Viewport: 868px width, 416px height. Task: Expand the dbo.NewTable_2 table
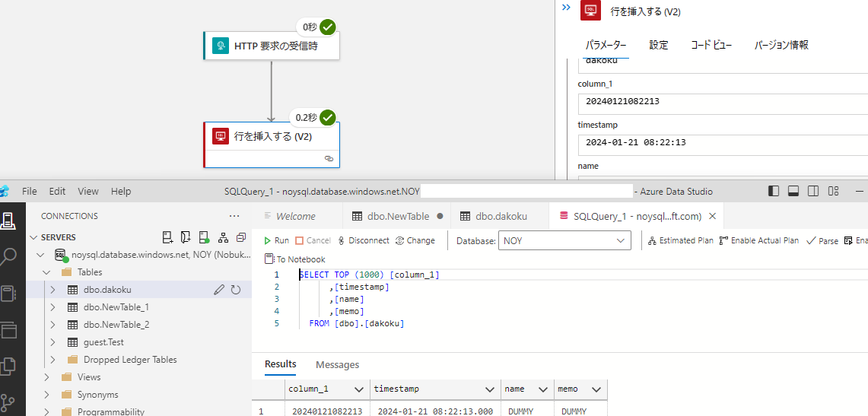pyautogui.click(x=52, y=324)
